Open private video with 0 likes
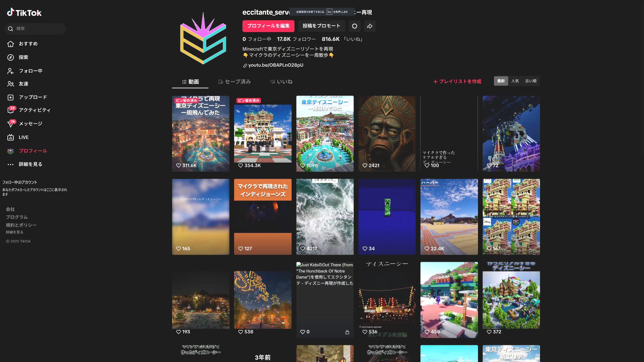 coord(325,300)
